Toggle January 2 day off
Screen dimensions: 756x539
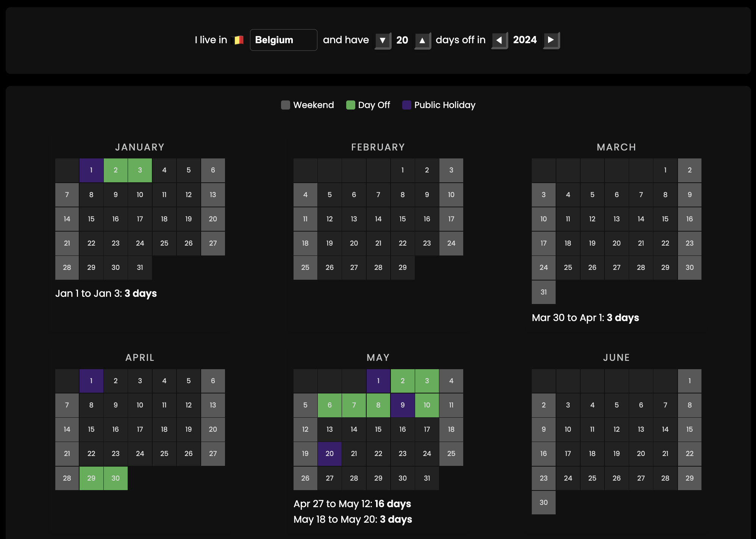point(116,170)
